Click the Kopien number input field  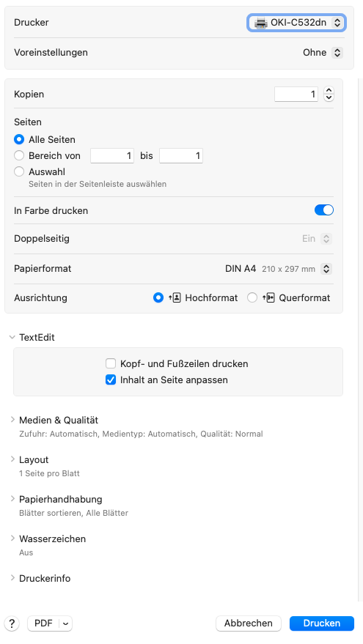[296, 95]
